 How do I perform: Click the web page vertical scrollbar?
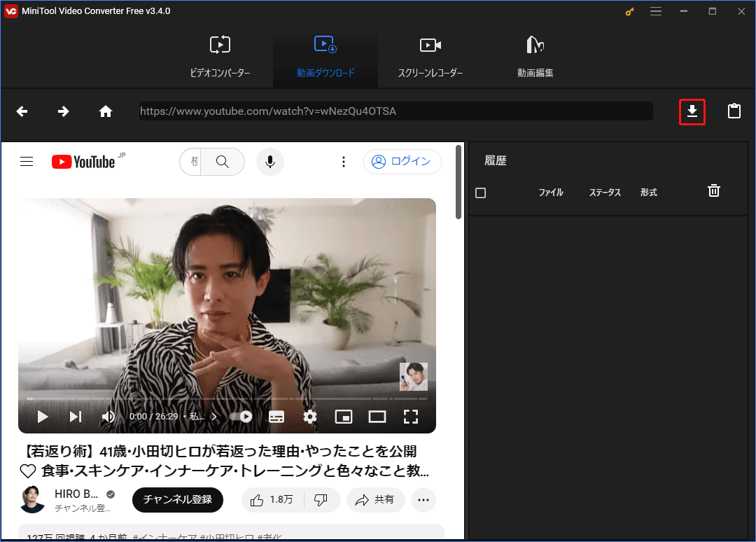click(458, 181)
